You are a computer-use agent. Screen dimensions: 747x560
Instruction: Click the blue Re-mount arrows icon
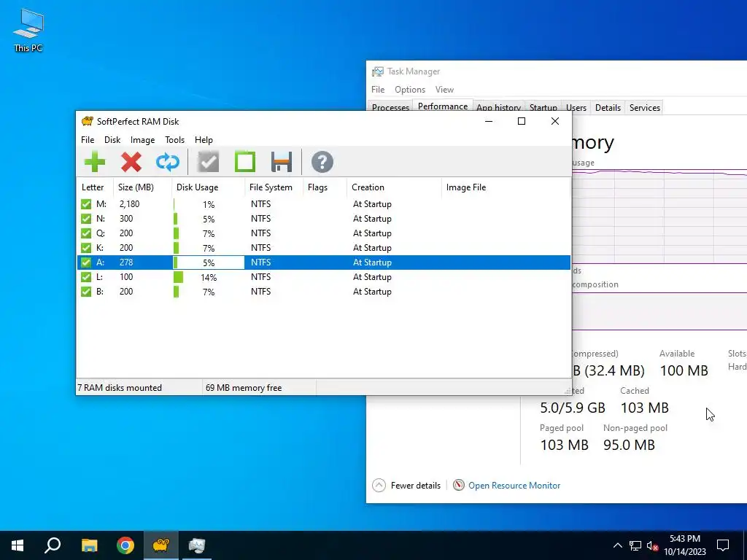tap(168, 162)
